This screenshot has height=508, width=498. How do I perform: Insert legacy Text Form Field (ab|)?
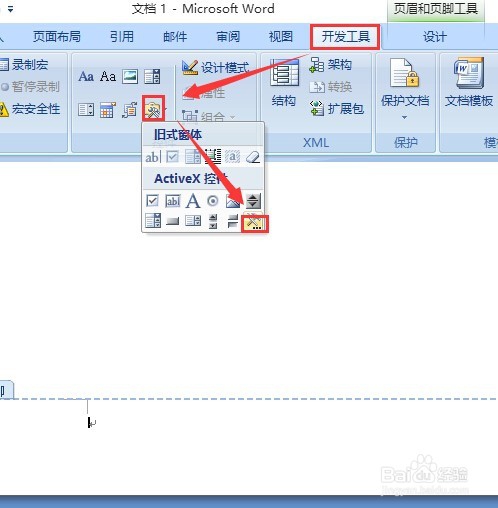click(153, 157)
